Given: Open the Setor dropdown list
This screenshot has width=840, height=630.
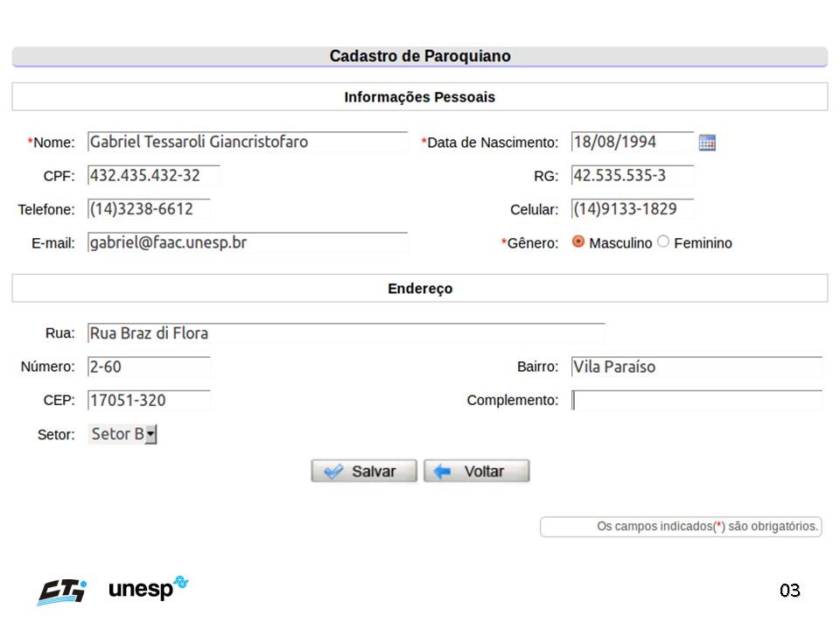Looking at the screenshot, I should point(122,434).
